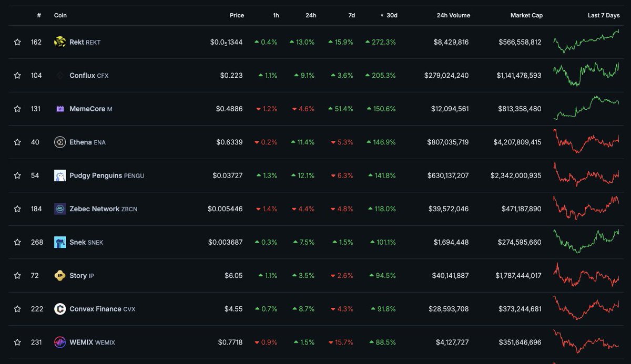
Task: Open the Convex Finance CVX coin page
Action: [102, 309]
